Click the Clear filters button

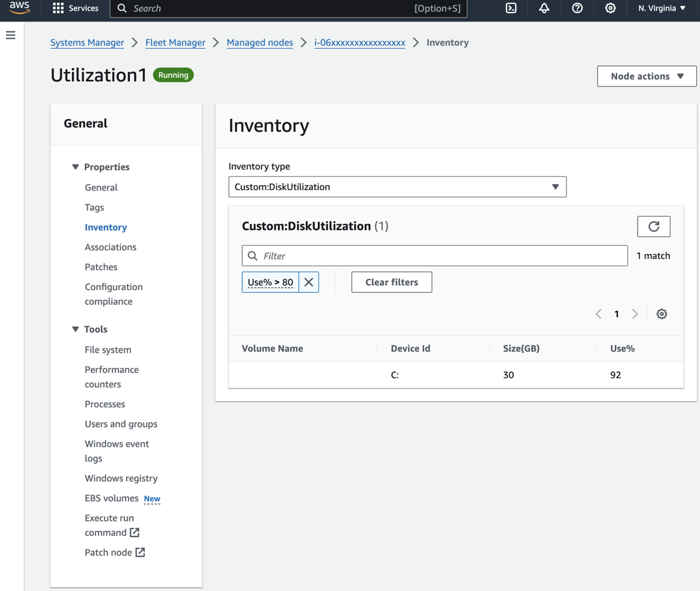391,282
